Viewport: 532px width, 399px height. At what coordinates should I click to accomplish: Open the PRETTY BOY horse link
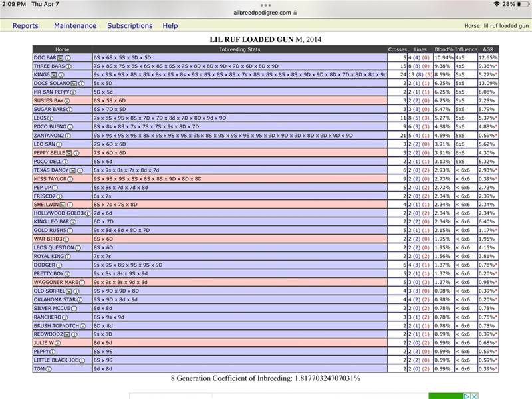point(49,274)
